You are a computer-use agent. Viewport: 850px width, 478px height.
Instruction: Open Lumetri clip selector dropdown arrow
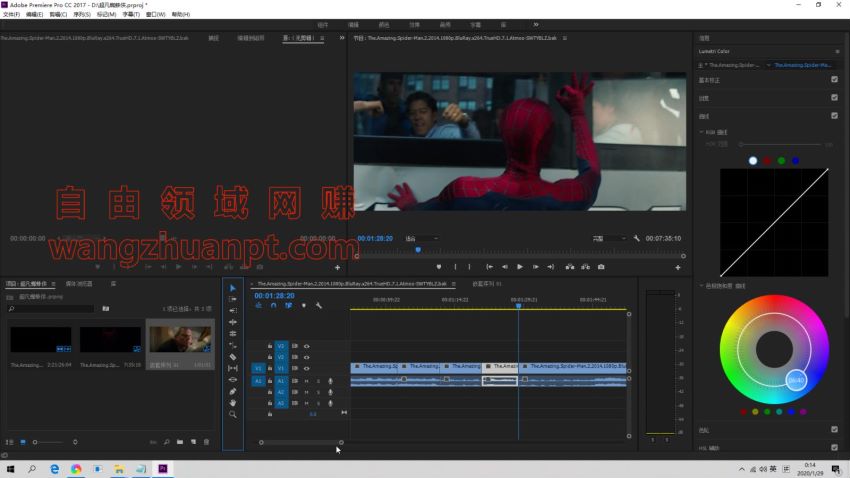768,65
